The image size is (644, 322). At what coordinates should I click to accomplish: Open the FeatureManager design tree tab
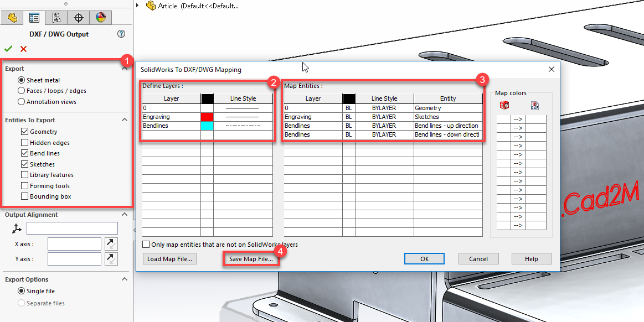point(12,18)
